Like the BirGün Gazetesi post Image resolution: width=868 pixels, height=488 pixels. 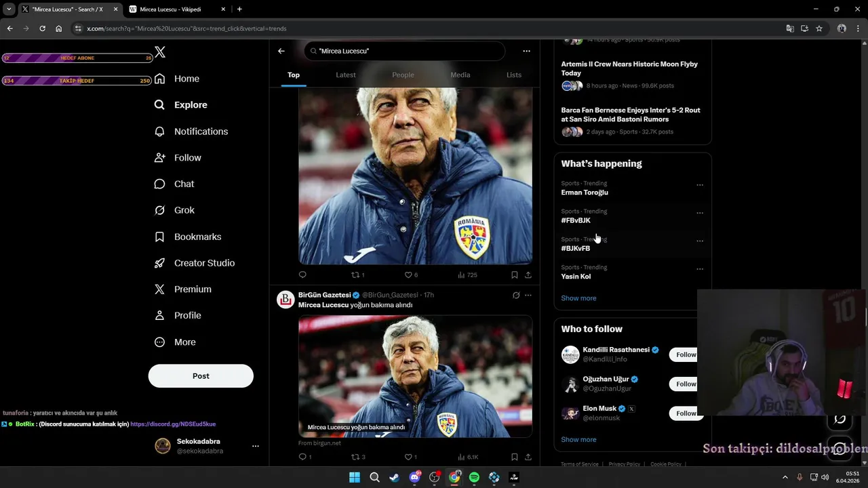(x=411, y=457)
